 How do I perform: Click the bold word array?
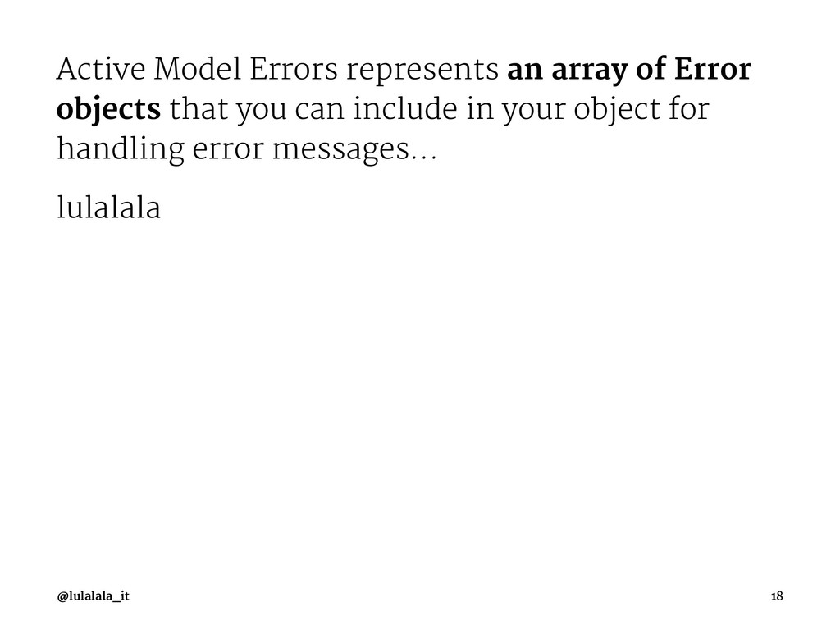[589, 71]
